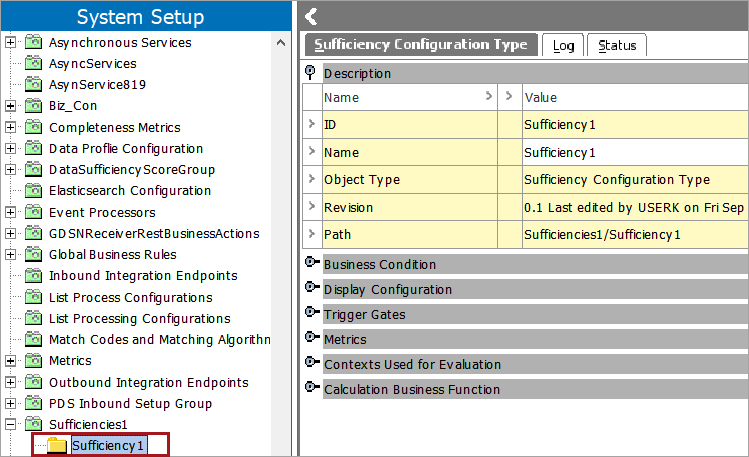Viewport: 749px width, 457px height.
Task: Click the Sufficiency1 yellow folder icon
Action: point(57,445)
